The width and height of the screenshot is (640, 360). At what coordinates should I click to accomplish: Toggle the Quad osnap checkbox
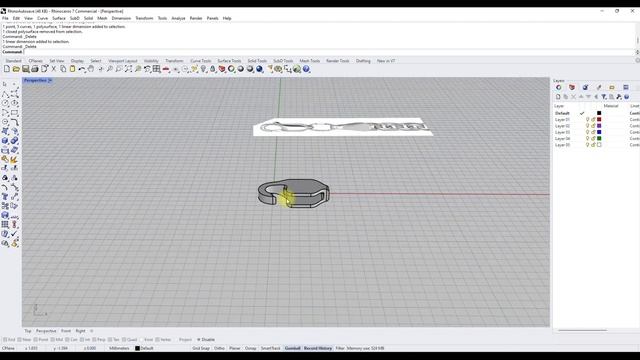tap(124, 340)
